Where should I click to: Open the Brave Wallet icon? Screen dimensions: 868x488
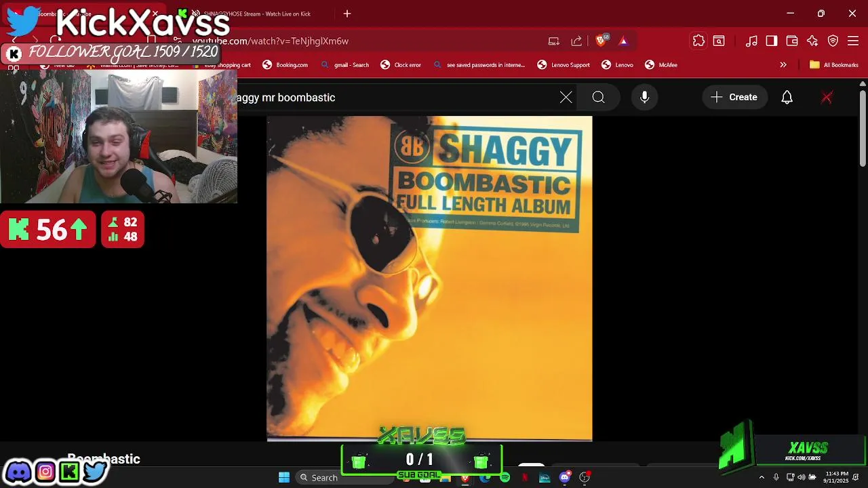[792, 41]
